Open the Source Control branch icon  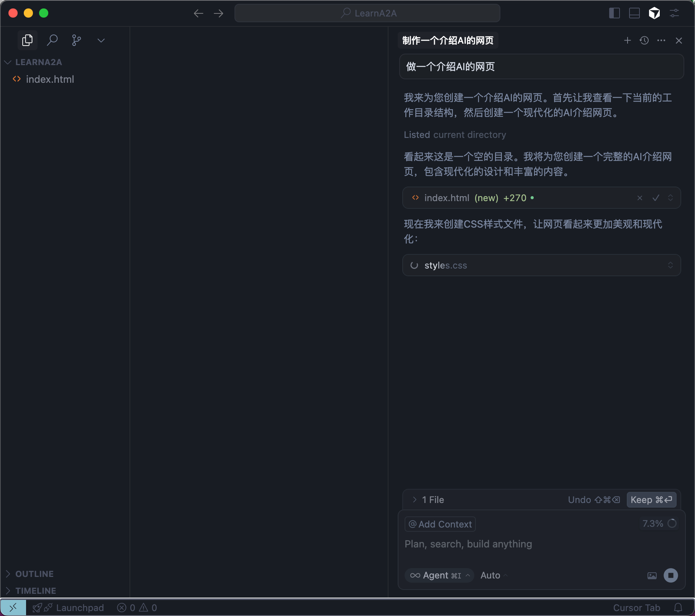click(76, 40)
